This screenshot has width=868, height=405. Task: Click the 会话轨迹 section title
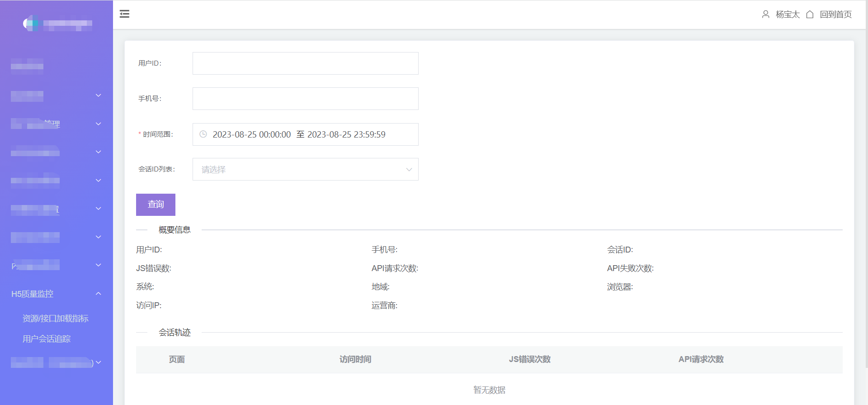pos(175,333)
